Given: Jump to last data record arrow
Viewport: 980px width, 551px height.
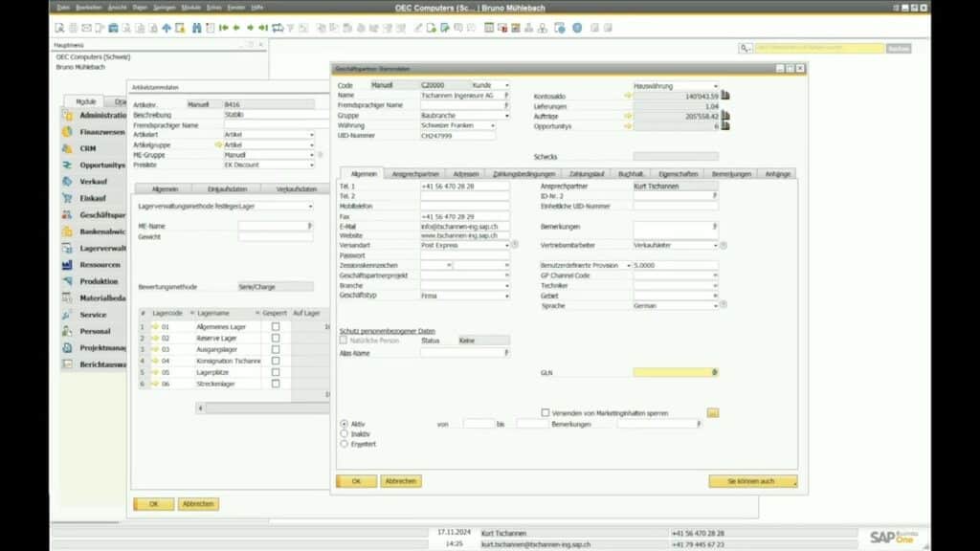Looking at the screenshot, I should (263, 28).
